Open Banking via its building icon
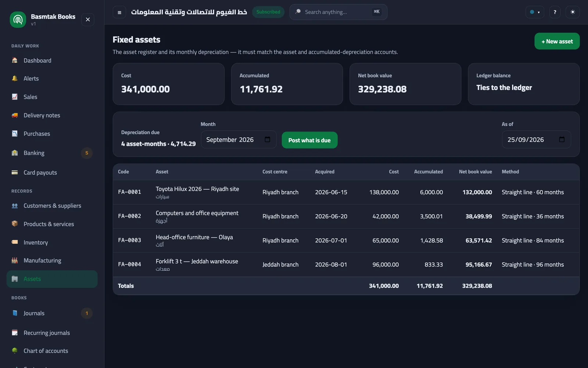 (15, 153)
